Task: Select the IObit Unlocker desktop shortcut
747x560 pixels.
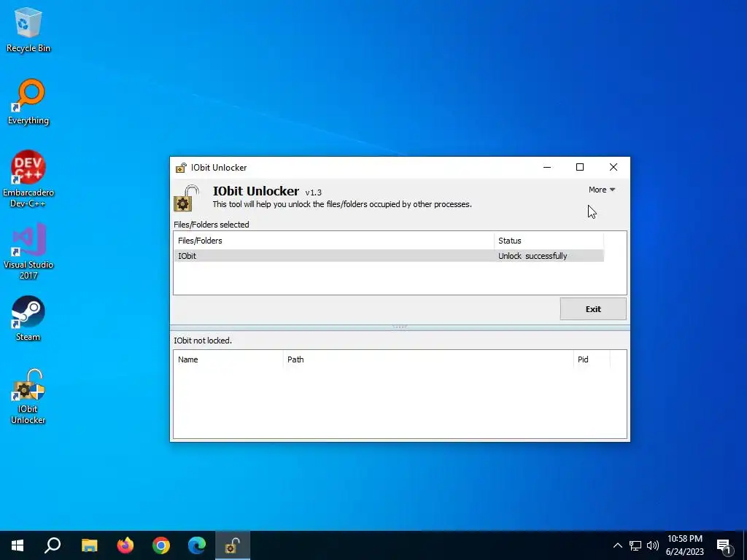Action: (28, 396)
